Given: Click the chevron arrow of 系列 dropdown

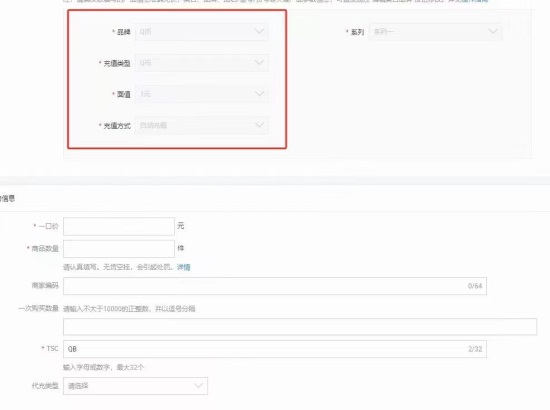Looking at the screenshot, I should 493,31.
